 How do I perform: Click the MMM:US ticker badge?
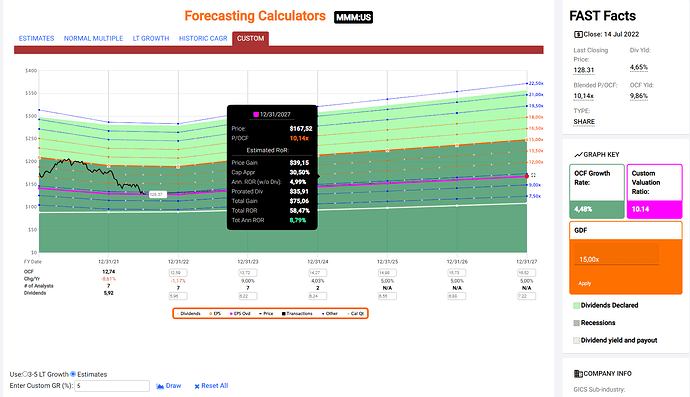(353, 18)
